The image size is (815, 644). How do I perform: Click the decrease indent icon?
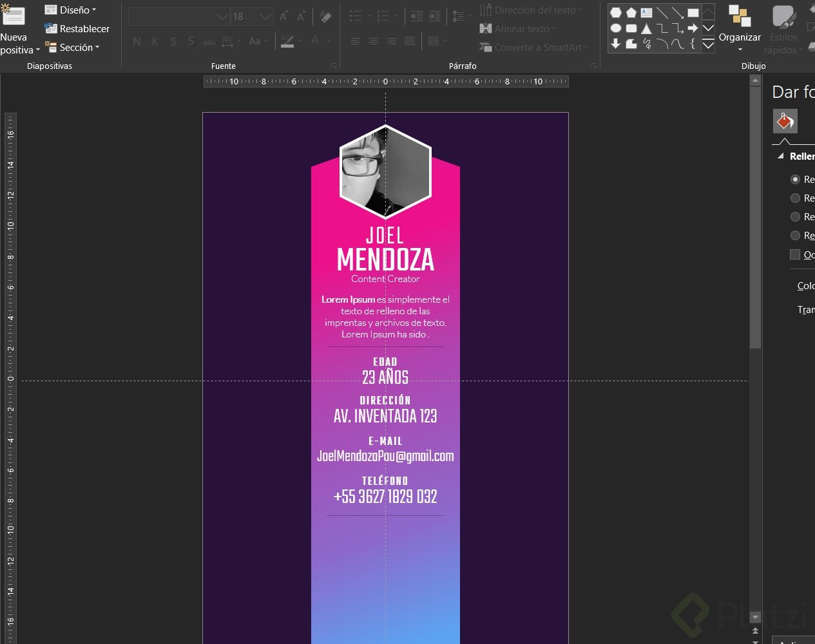[417, 16]
